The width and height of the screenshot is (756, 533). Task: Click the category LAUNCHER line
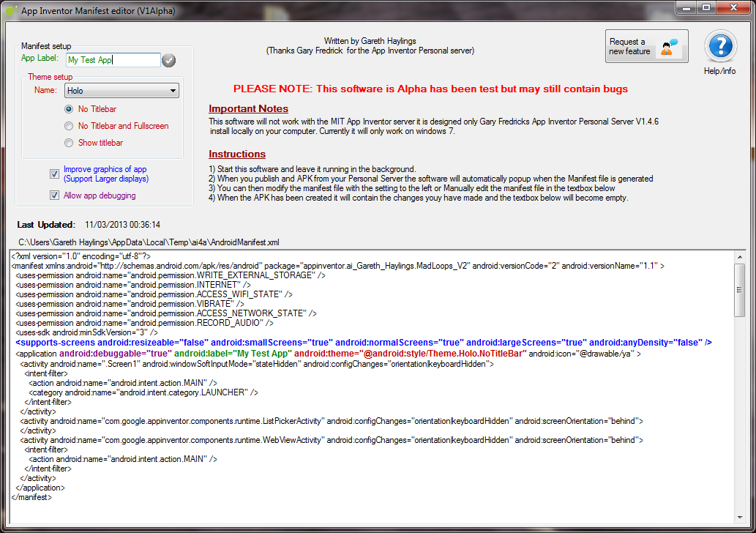[143, 392]
